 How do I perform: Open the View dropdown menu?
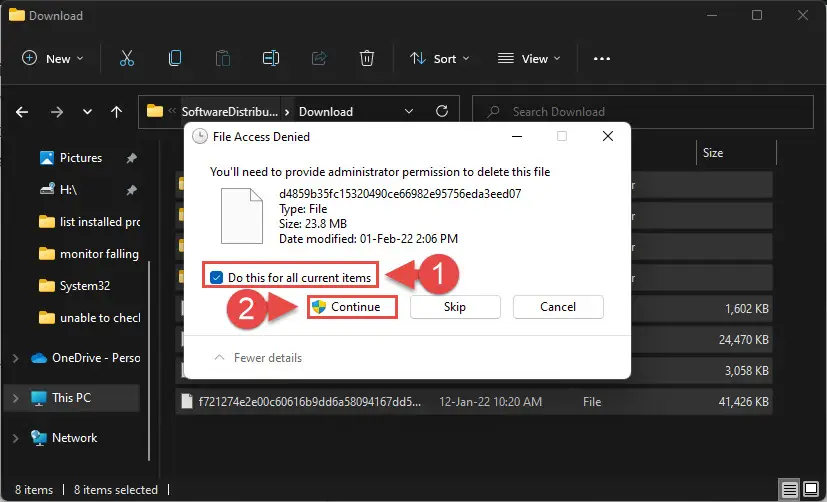(x=529, y=59)
